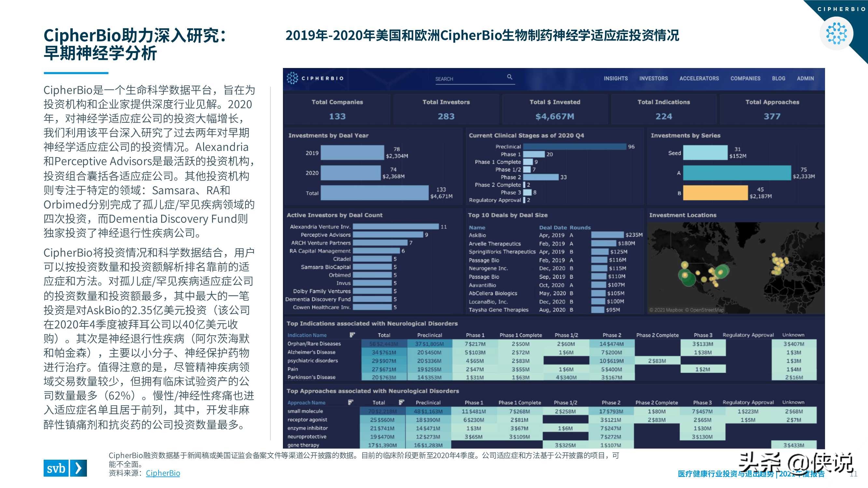
Task: Click the 56 $2,443M Orphan total cell
Action: [384, 344]
